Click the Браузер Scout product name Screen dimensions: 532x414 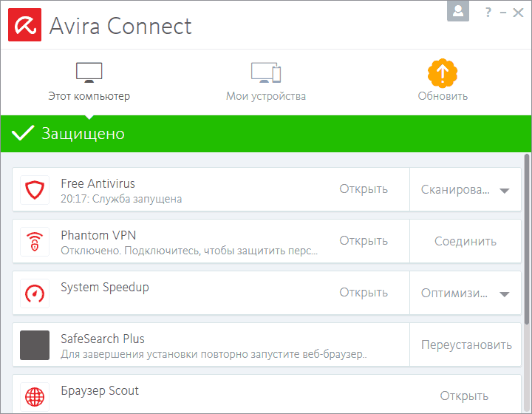100,391
